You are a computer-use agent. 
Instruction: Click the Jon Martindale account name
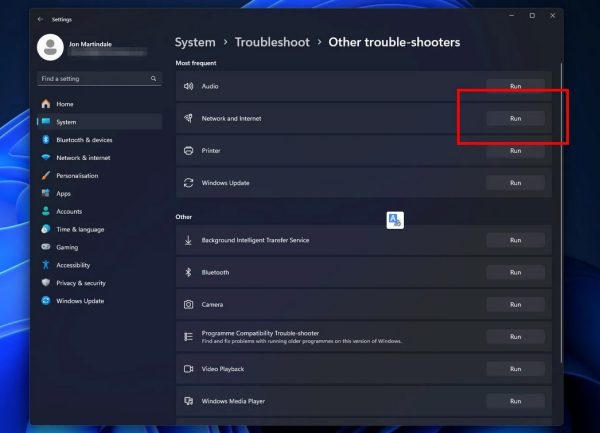point(90,44)
